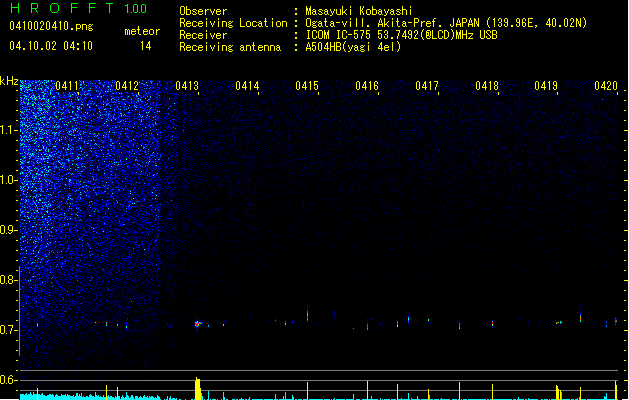Viewport: 629px width, 400px height.
Task: Click the 0.8 frequency axis label
Action: (8, 280)
